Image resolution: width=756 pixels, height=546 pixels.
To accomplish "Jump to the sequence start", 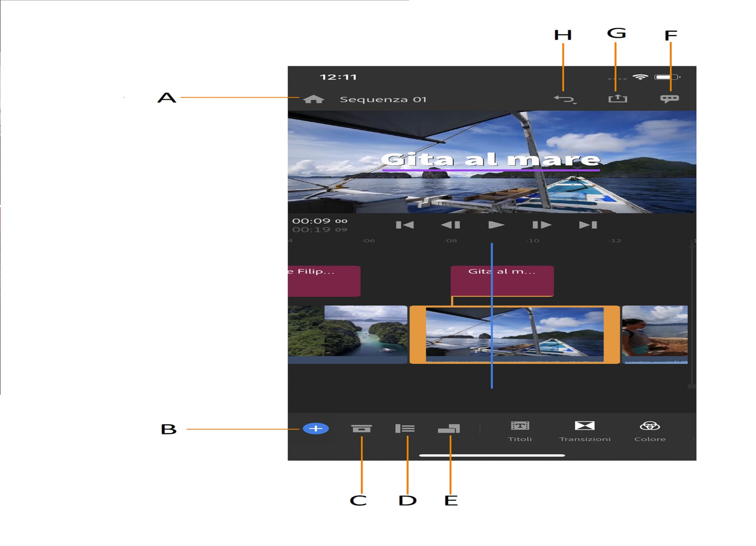I will (x=405, y=225).
